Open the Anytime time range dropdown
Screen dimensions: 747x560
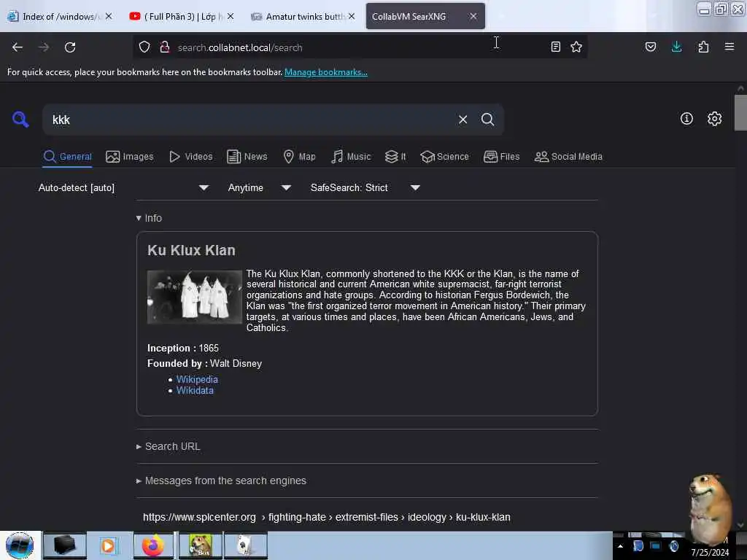(x=259, y=187)
